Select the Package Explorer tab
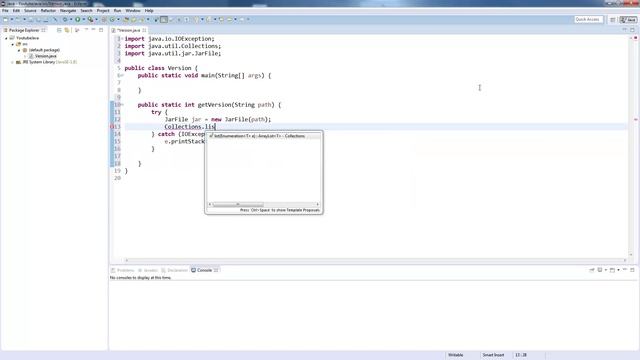This screenshot has height=360, width=640. pyautogui.click(x=24, y=30)
